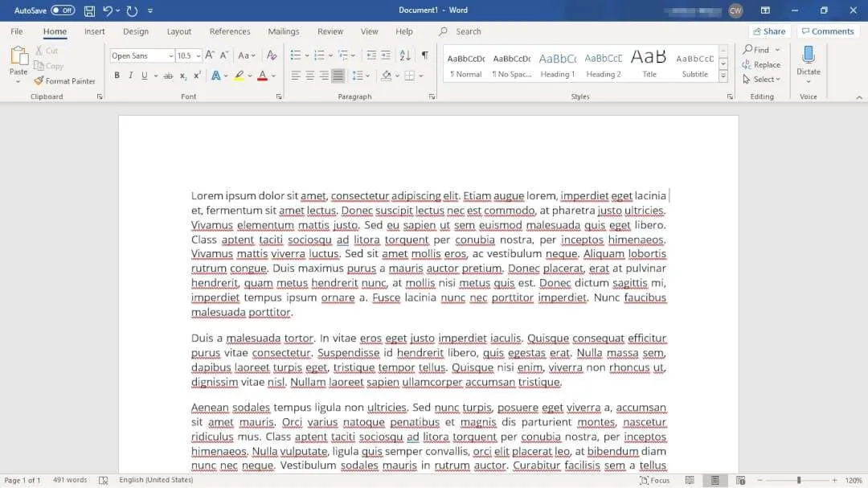Image resolution: width=868 pixels, height=488 pixels.
Task: Open the proofing errors icon in status bar
Action: pos(103,480)
